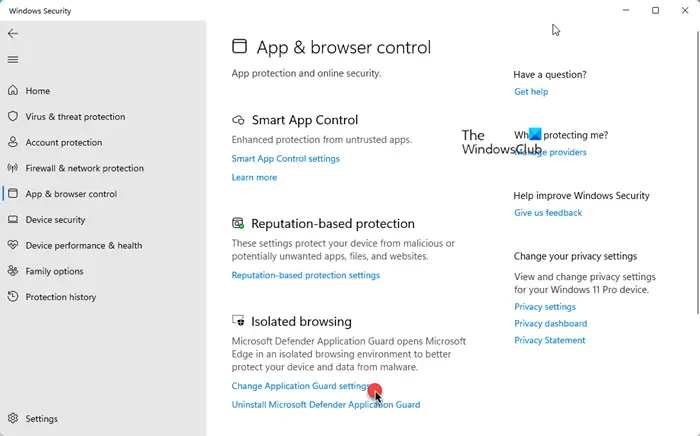Viewport: 700px width, 436px height.
Task: Click the Protection history clock icon
Action: (x=13, y=296)
